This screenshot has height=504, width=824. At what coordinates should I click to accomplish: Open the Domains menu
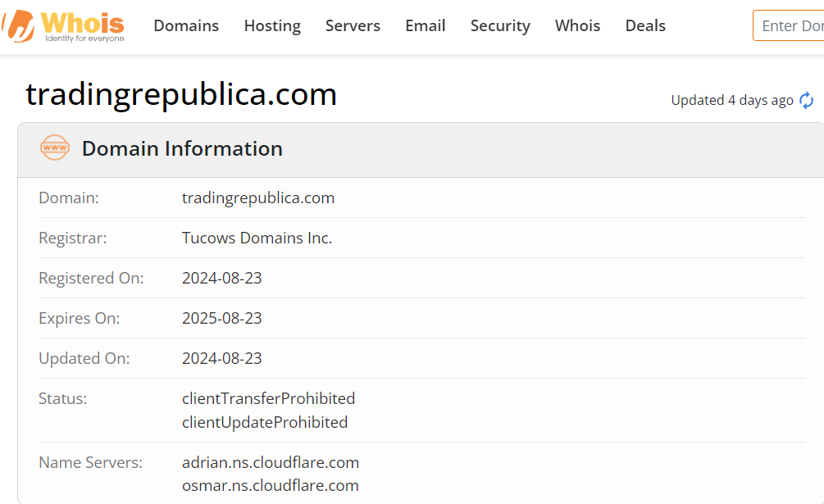click(186, 25)
